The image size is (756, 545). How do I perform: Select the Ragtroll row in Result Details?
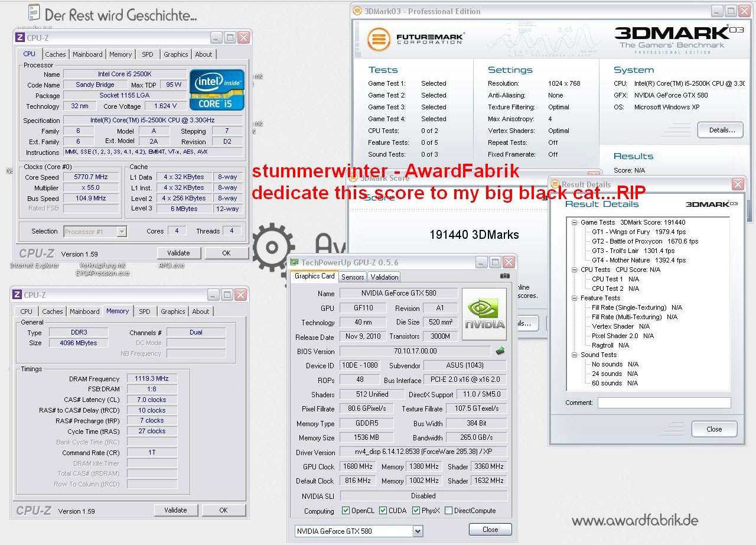tap(611, 345)
